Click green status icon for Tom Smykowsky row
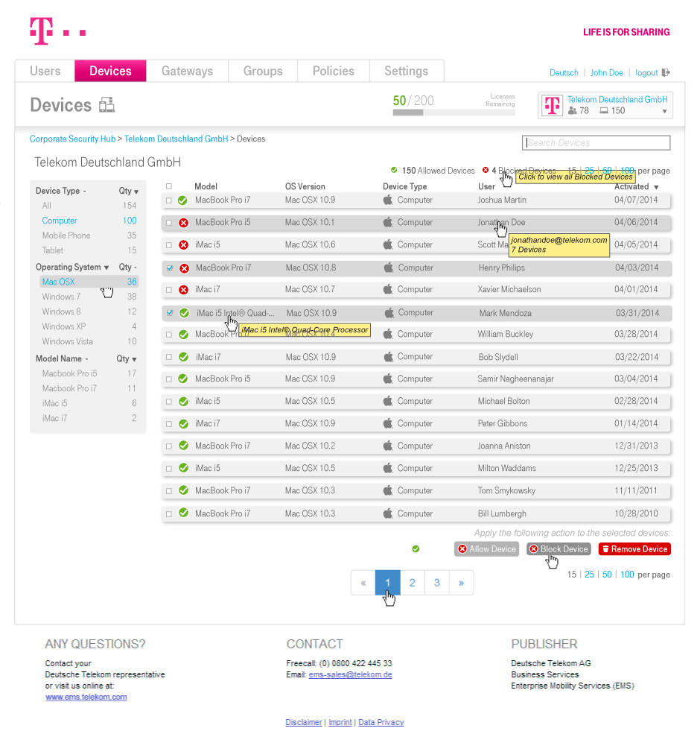This screenshot has height=734, width=700. click(x=183, y=490)
